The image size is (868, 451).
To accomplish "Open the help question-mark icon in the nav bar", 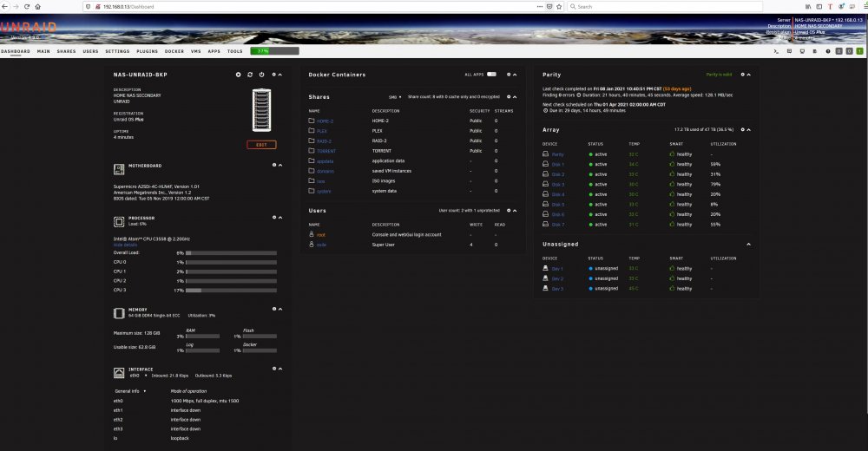I will tap(828, 51).
